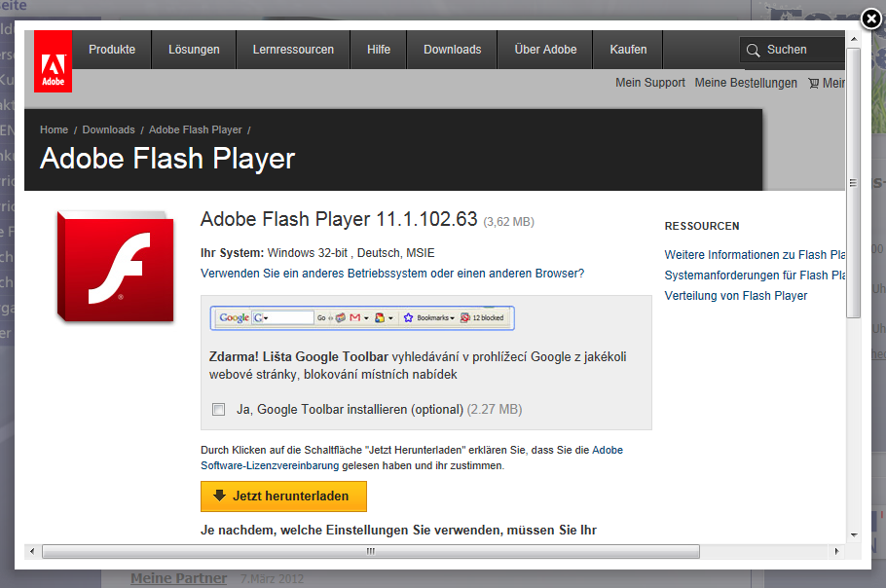Screen dimensions: 886x588
Task: Click the Adobe Flash Player page title
Action: pos(167,159)
